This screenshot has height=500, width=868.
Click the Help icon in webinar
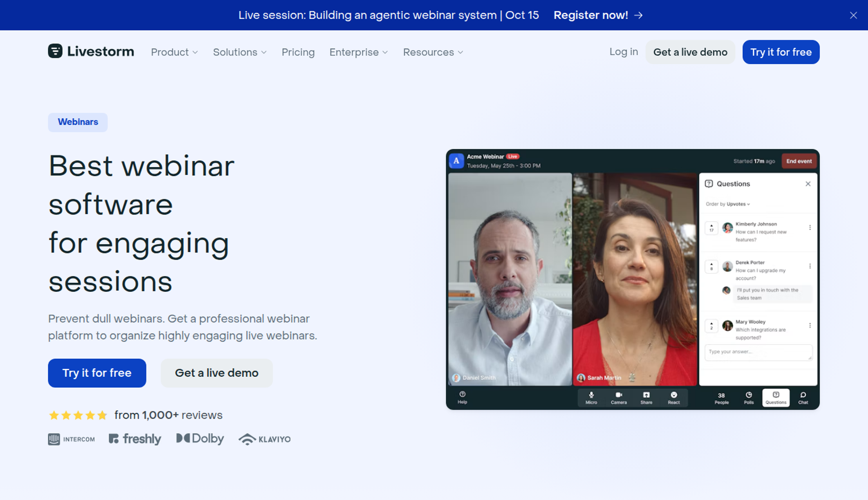(x=462, y=397)
